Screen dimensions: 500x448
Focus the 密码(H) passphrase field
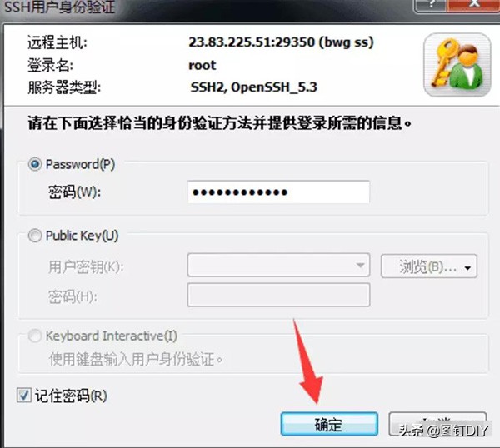tap(278, 295)
